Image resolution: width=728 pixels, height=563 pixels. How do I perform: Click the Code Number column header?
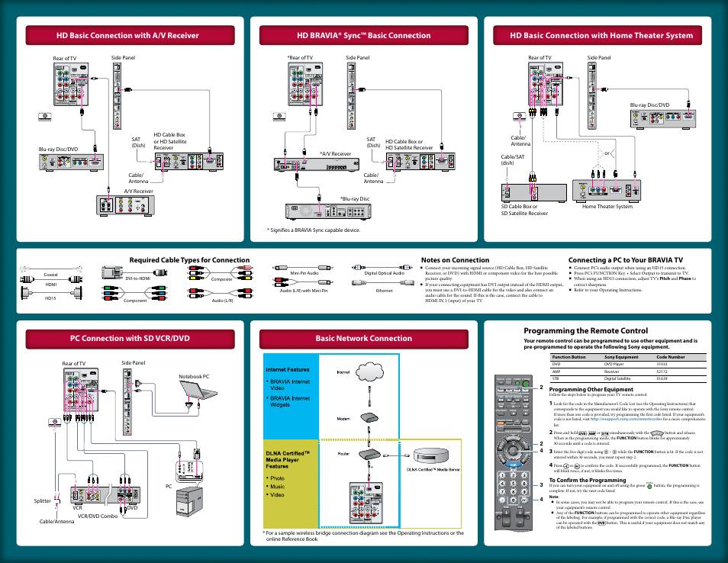click(671, 357)
